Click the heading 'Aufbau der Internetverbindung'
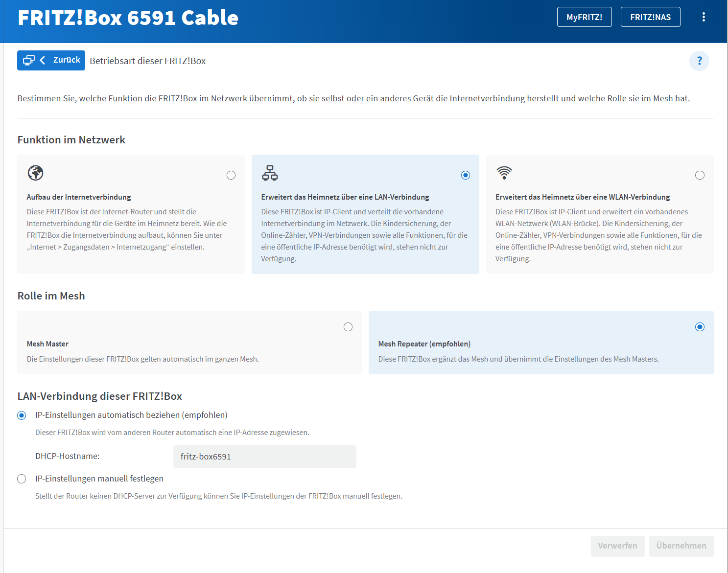 (x=79, y=197)
